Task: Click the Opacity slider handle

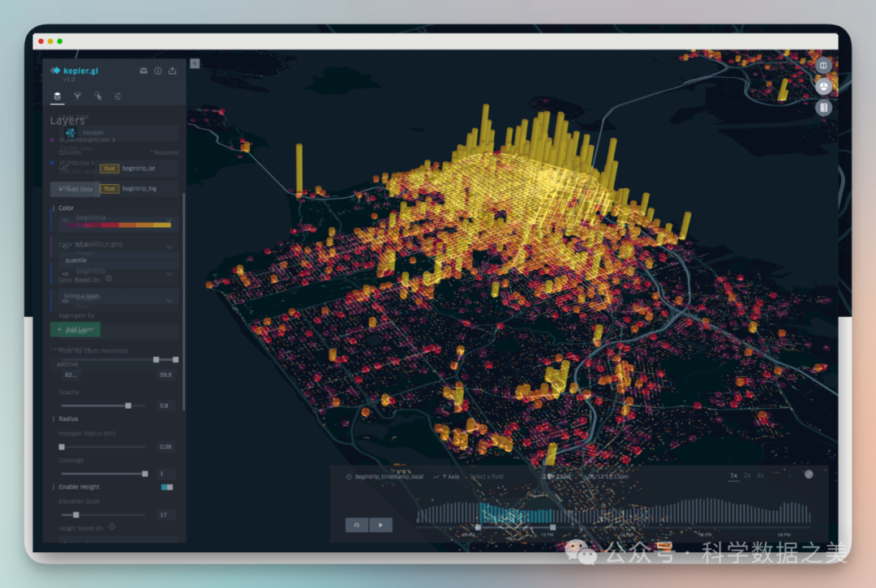Action: pyautogui.click(x=128, y=406)
